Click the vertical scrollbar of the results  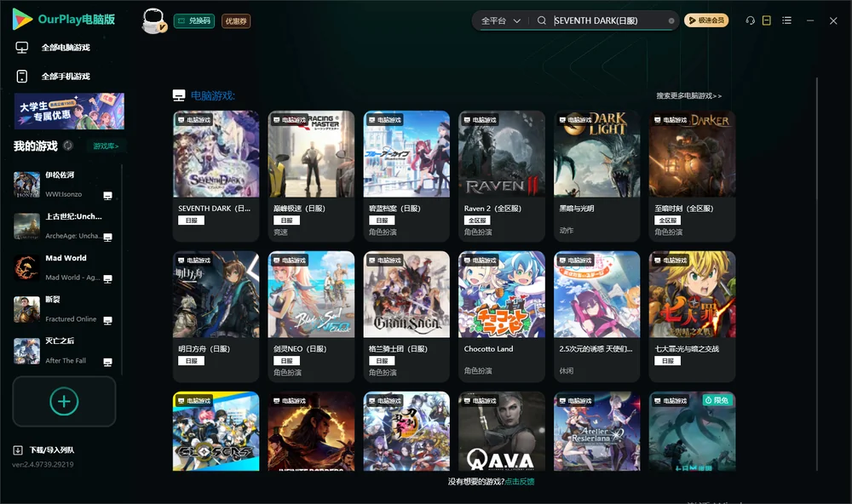817,274
